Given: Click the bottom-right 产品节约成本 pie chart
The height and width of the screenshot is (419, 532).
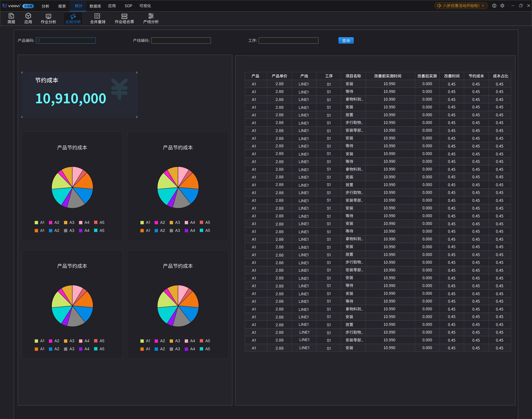Looking at the screenshot, I should [x=178, y=306].
